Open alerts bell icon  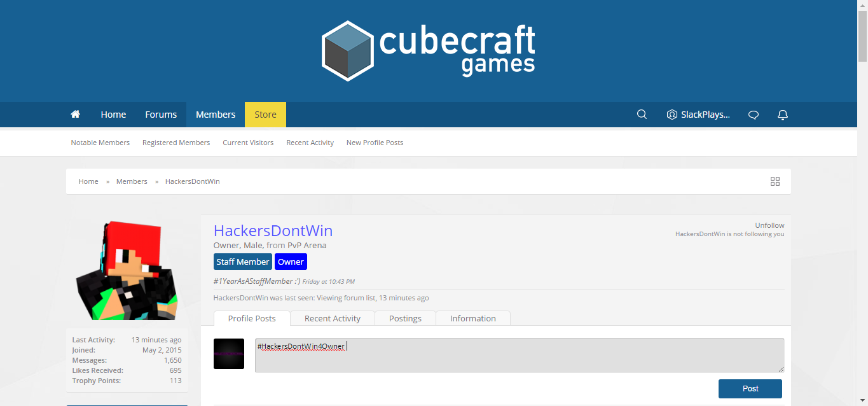pos(783,115)
